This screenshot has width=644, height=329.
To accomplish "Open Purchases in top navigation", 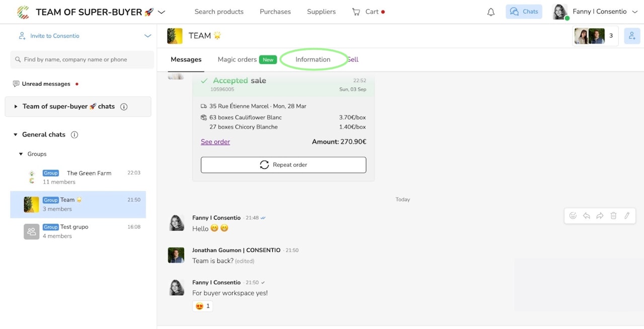I will coord(275,12).
